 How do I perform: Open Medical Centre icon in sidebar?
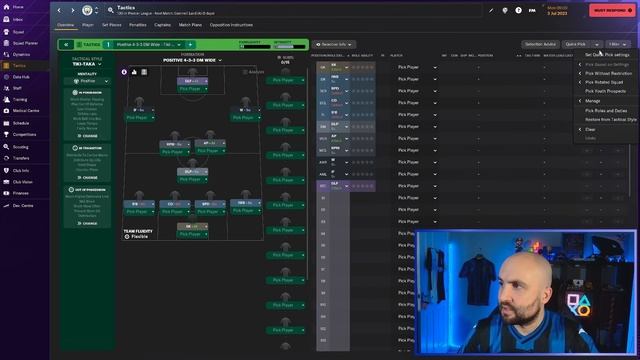[7, 111]
